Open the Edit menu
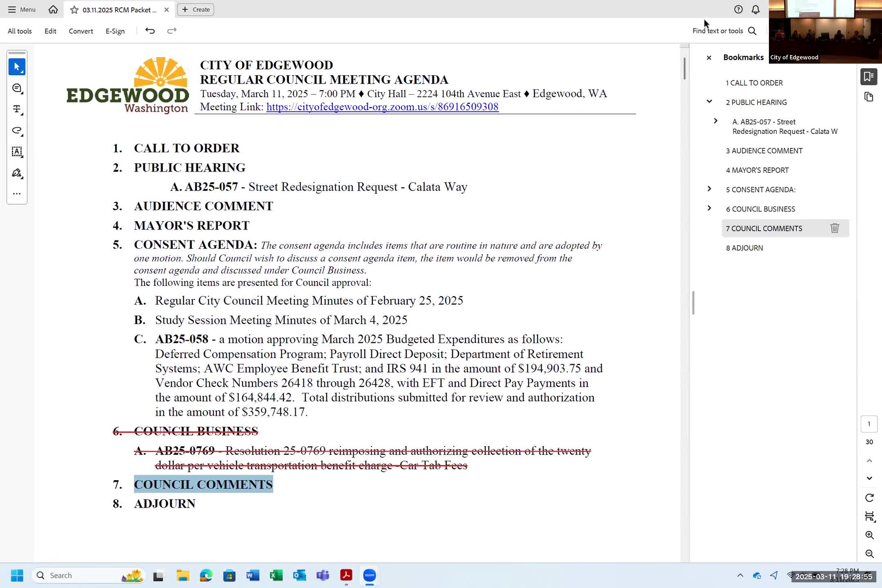882x588 pixels. [x=50, y=31]
